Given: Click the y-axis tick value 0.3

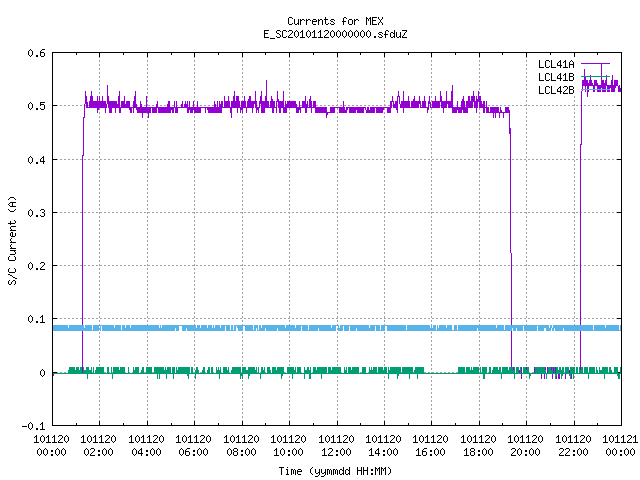Looking at the screenshot, I should pos(36,213).
